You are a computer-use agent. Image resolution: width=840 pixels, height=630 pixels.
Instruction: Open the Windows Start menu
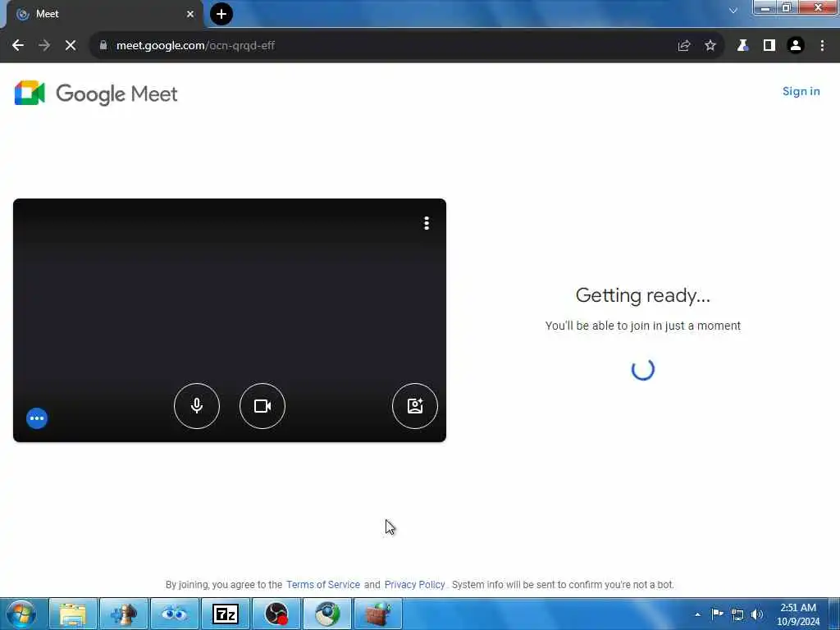[x=21, y=614]
